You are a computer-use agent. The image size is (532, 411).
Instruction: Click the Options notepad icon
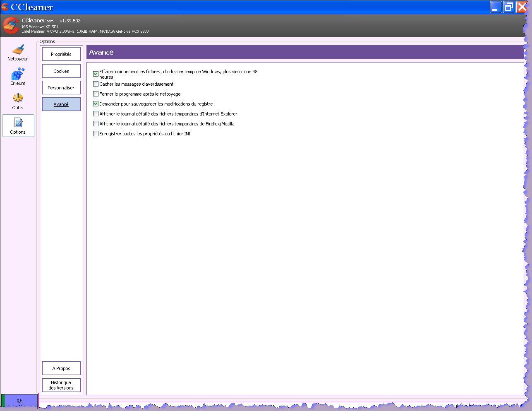click(x=18, y=123)
